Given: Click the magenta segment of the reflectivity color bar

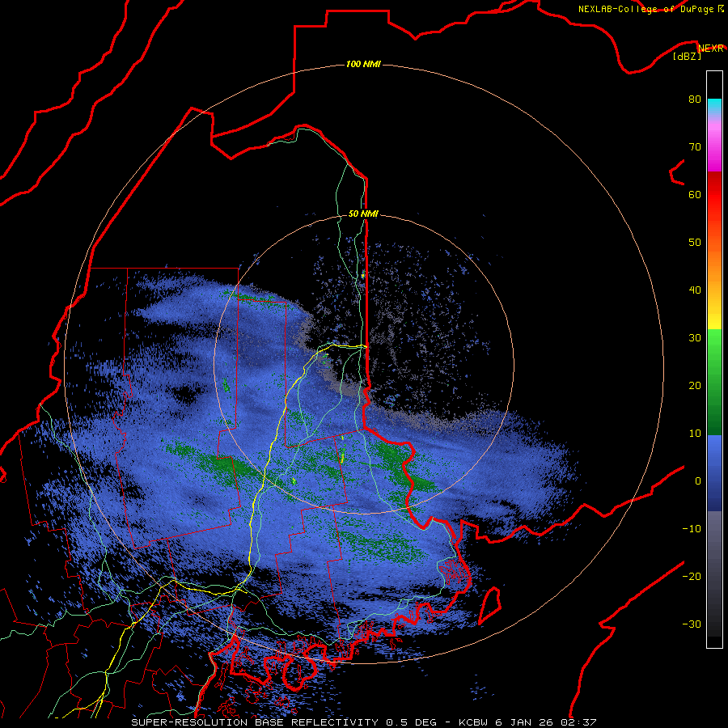Looking at the screenshot, I should click(714, 148).
